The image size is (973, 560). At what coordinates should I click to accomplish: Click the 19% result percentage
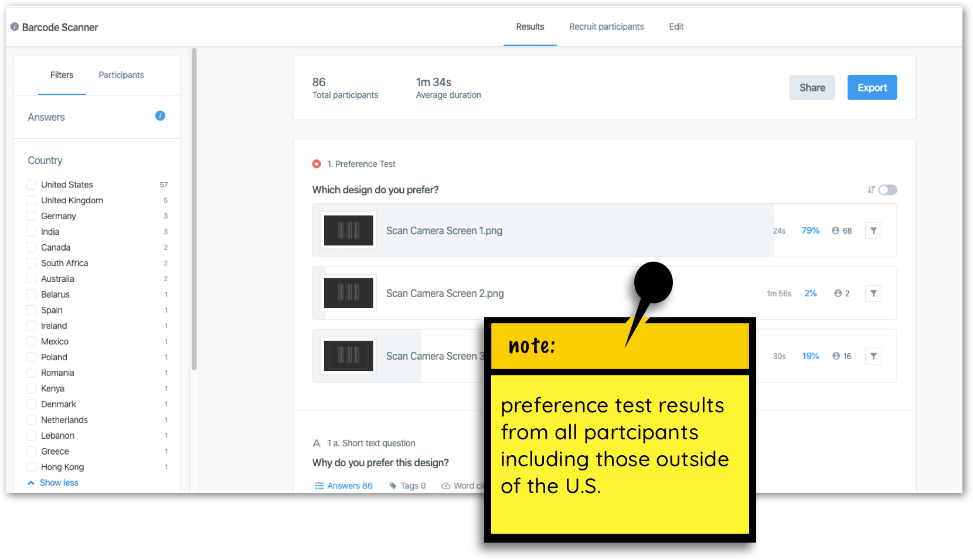pyautogui.click(x=811, y=356)
